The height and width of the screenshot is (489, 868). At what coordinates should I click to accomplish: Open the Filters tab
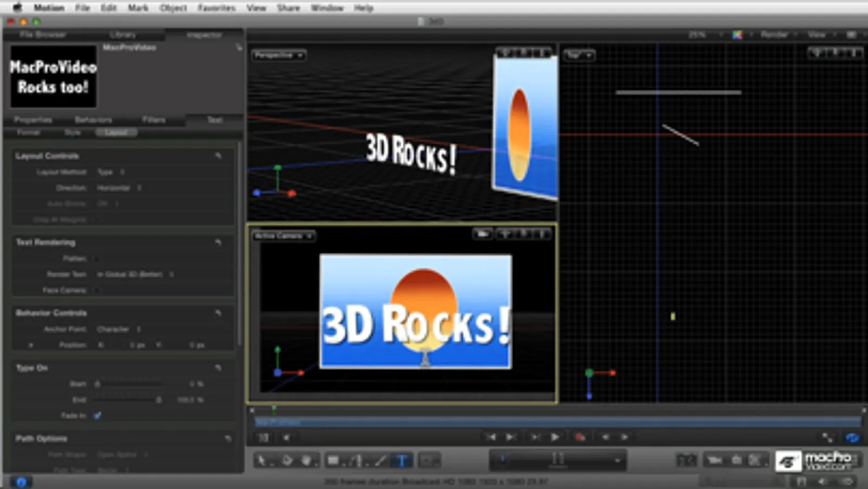(x=154, y=120)
